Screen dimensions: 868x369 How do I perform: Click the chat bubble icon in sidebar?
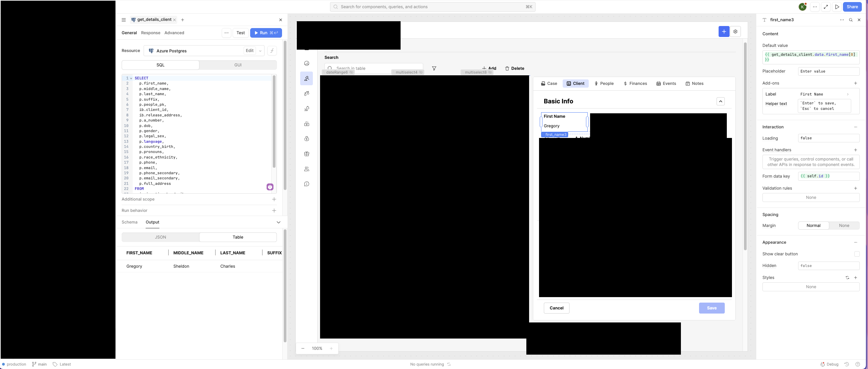click(x=307, y=184)
